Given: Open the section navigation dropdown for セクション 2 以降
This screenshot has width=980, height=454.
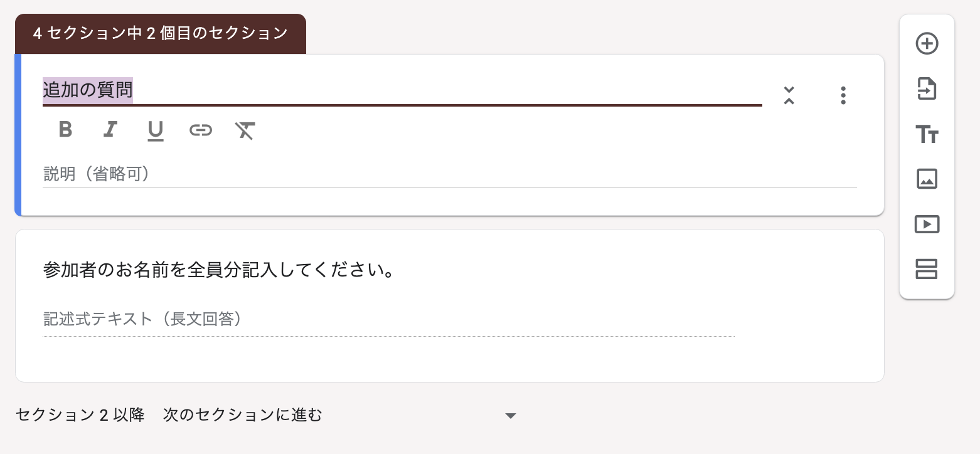Looking at the screenshot, I should point(511,415).
